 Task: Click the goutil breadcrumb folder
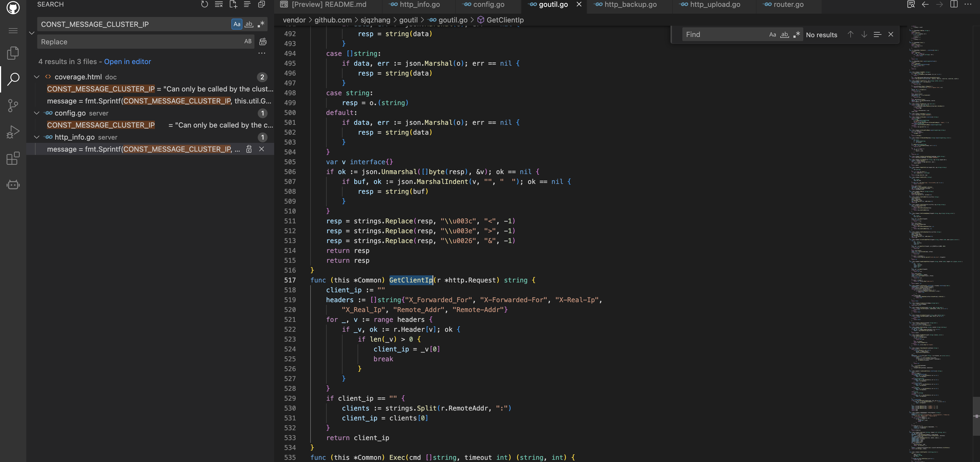tap(408, 20)
